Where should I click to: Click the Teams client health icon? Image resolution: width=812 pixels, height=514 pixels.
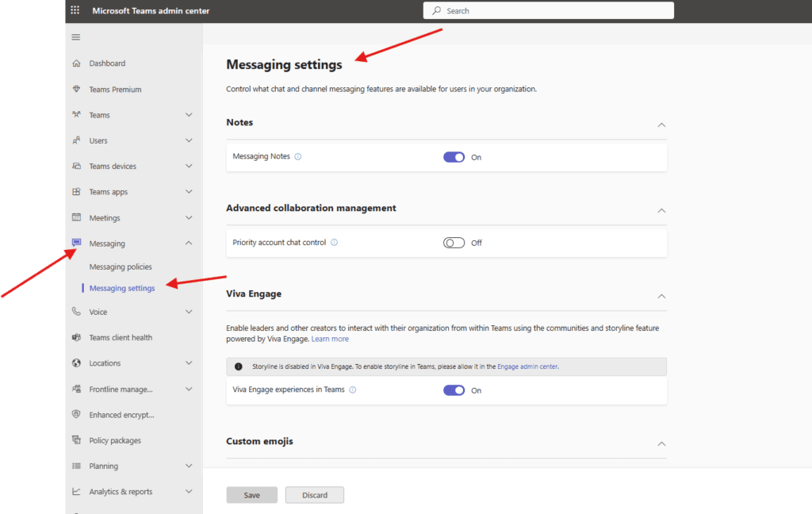click(x=76, y=338)
